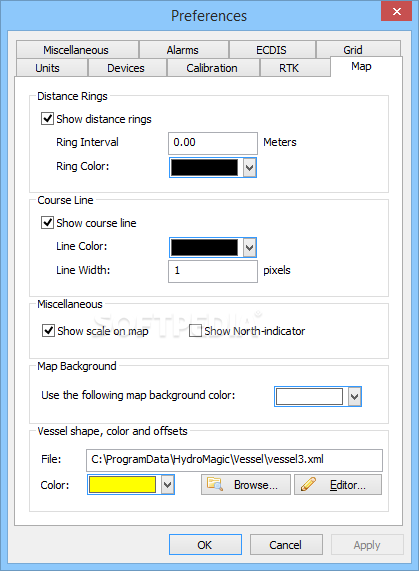Expand vessel Color dropdown arrow
Image resolution: width=419 pixels, height=571 pixels.
tap(167, 485)
